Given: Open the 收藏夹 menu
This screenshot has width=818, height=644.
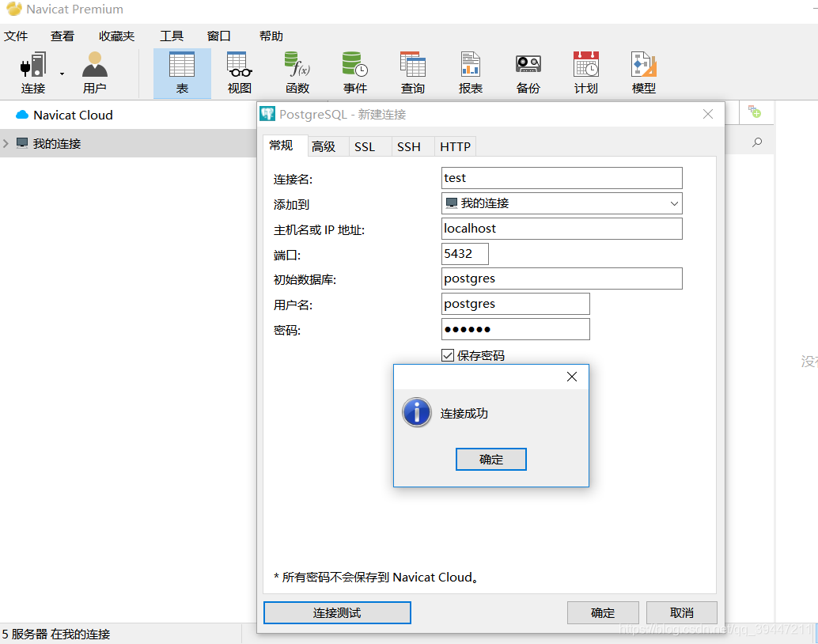Looking at the screenshot, I should point(116,36).
